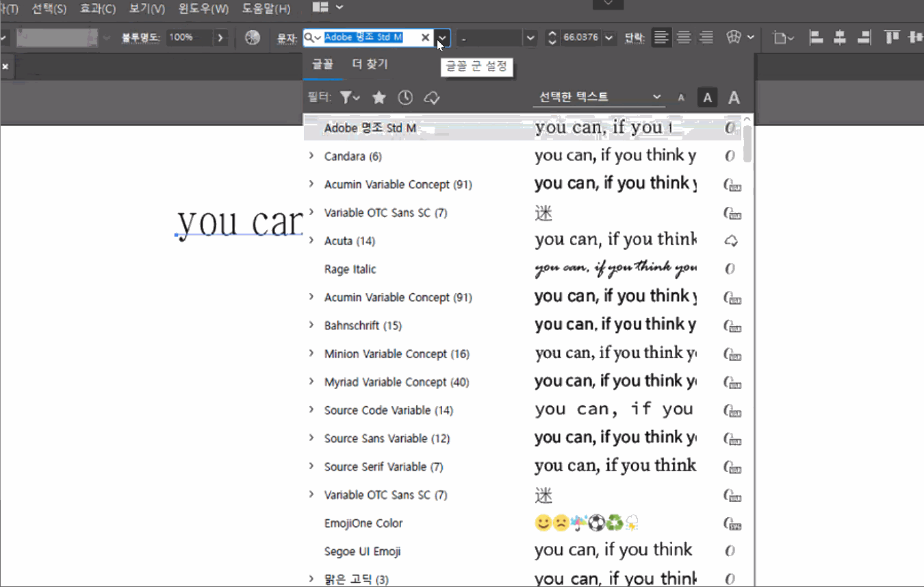Choose the Rage Italic font
This screenshot has width=924, height=587.
(350, 269)
